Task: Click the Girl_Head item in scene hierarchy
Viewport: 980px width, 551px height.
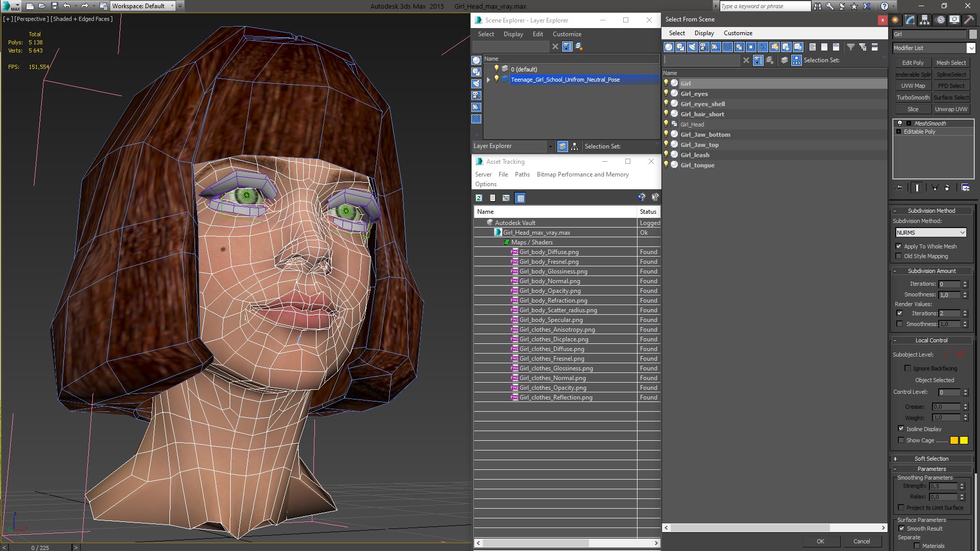Action: coord(692,124)
